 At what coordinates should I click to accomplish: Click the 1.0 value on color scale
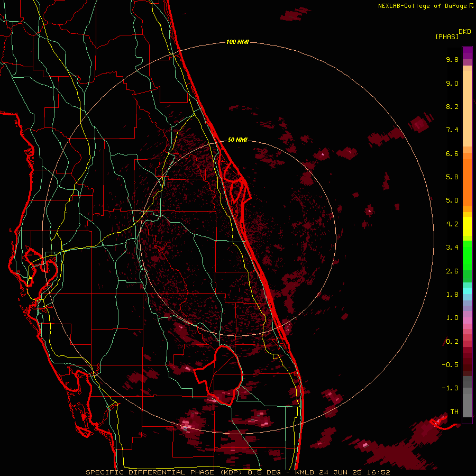pyautogui.click(x=452, y=318)
